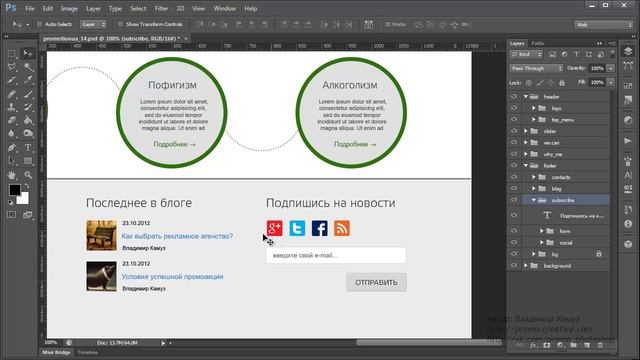
Task: Toggle visibility of the social group
Action: (514, 242)
